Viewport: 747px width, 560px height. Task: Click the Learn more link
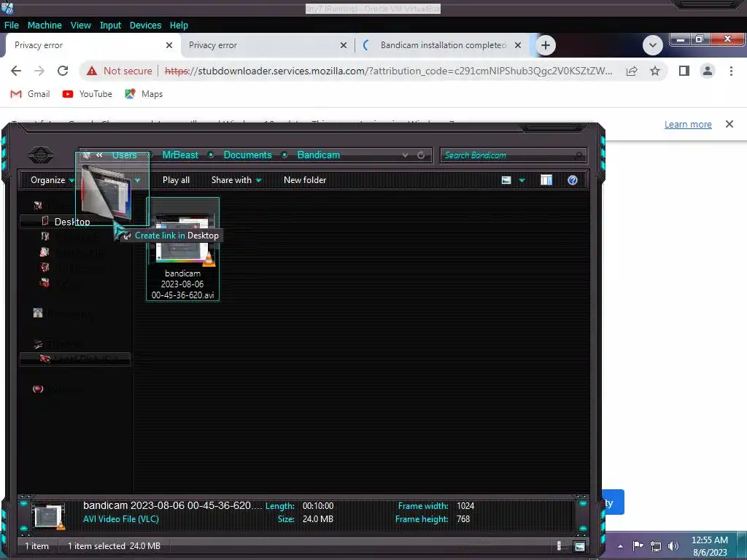click(x=688, y=124)
